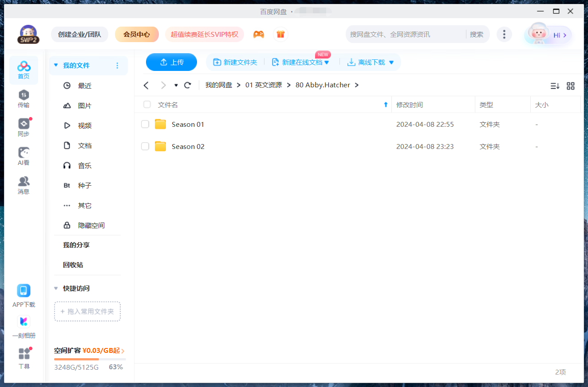
Task: Click the storage usage progress bar
Action: [x=89, y=359]
